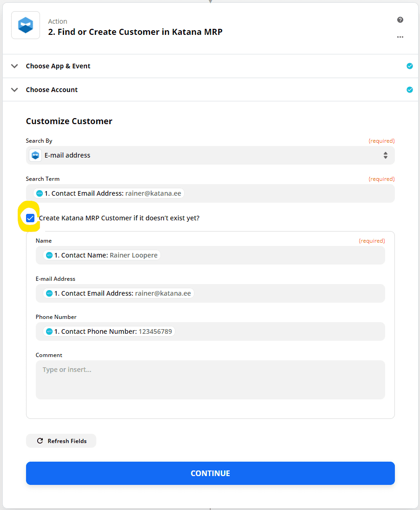
Task: Expand the Choose Account section chevron
Action: click(x=14, y=90)
